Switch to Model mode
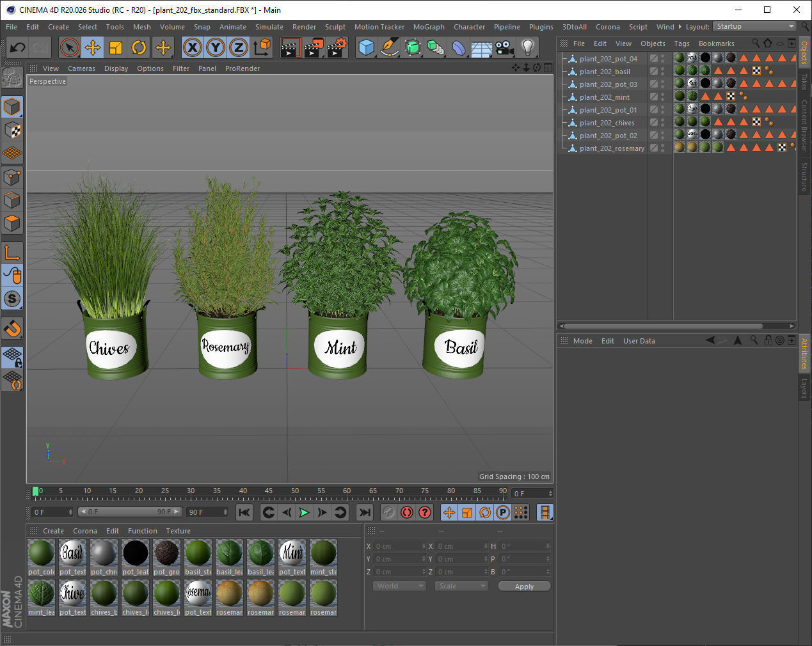This screenshot has height=646, width=812. (x=12, y=107)
